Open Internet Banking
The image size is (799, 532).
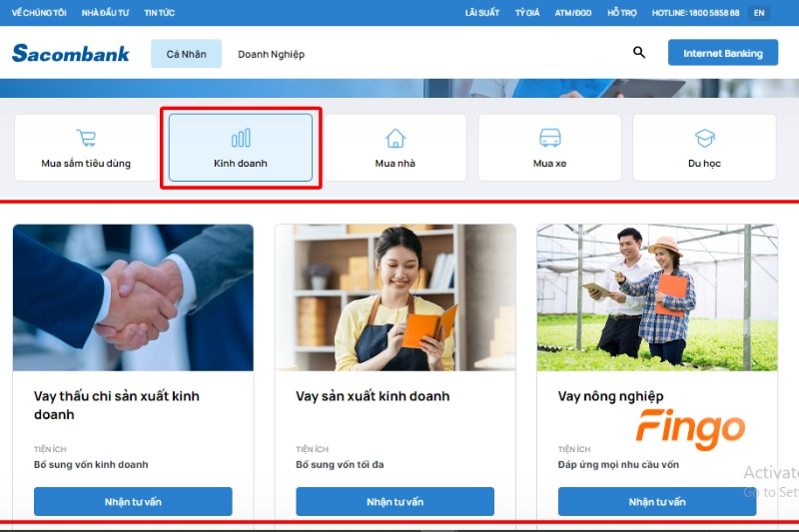pyautogui.click(x=723, y=53)
